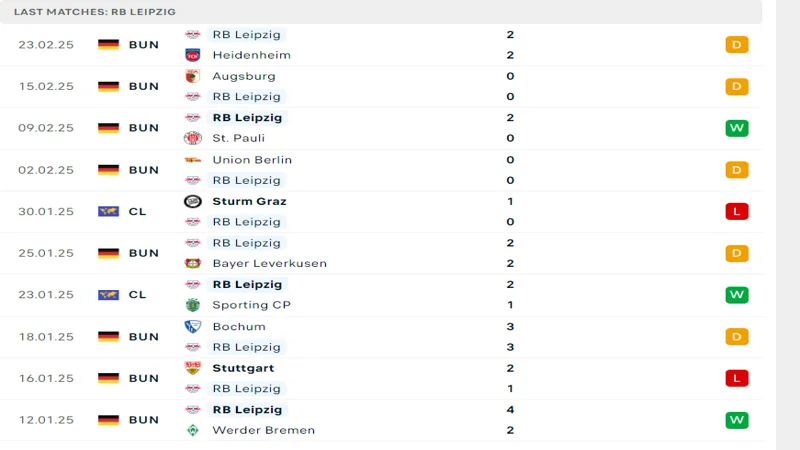Click the Bochum club crest icon
Viewport: 800px width, 450px height.
tap(193, 326)
